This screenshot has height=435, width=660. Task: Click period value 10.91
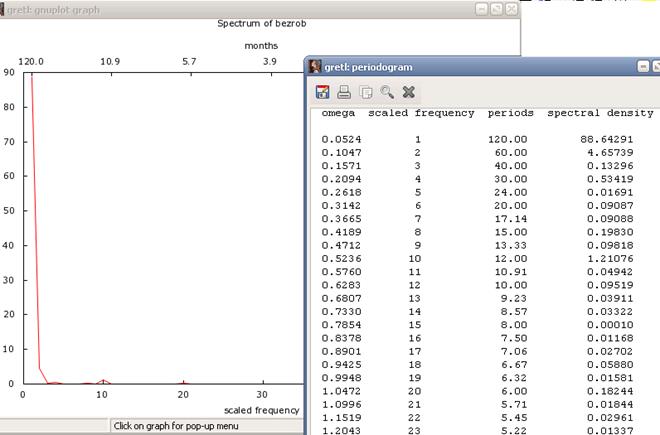pyautogui.click(x=511, y=272)
